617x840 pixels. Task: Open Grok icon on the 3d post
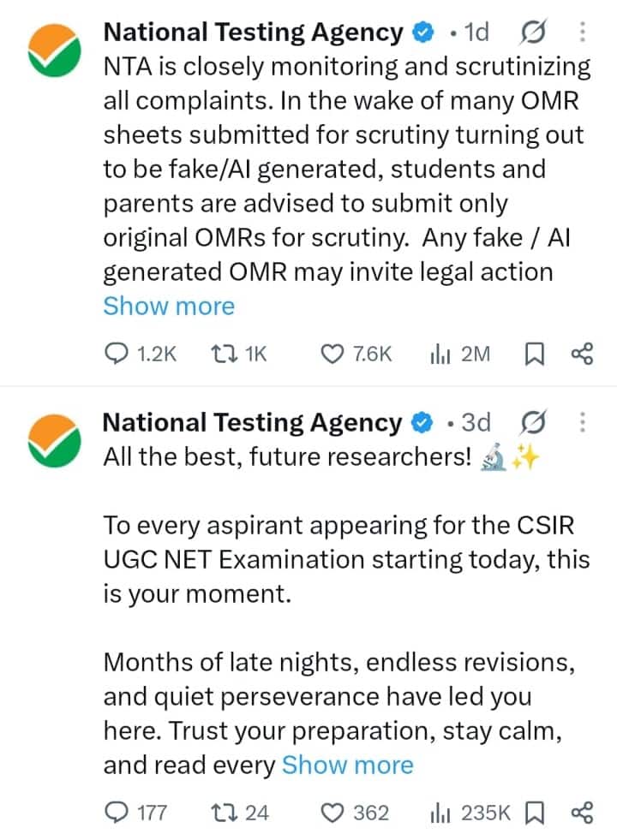coord(533,423)
